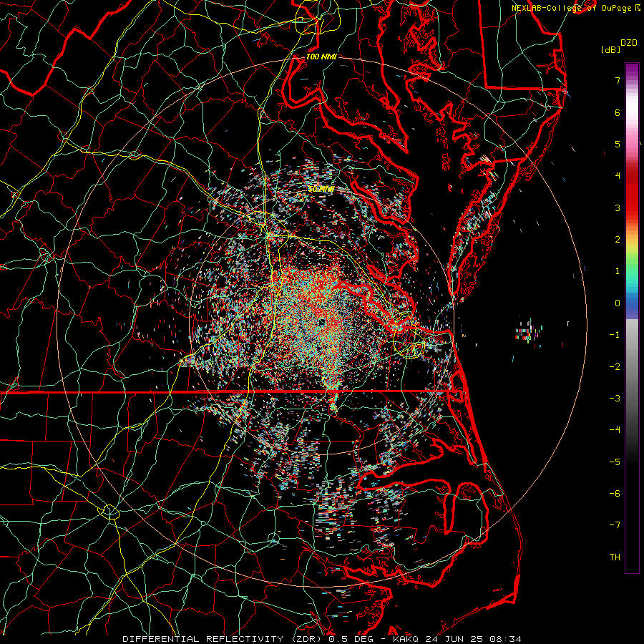Image resolution: width=644 pixels, height=644 pixels.
Task: Click the -1 value on color scale
Action: (615, 335)
